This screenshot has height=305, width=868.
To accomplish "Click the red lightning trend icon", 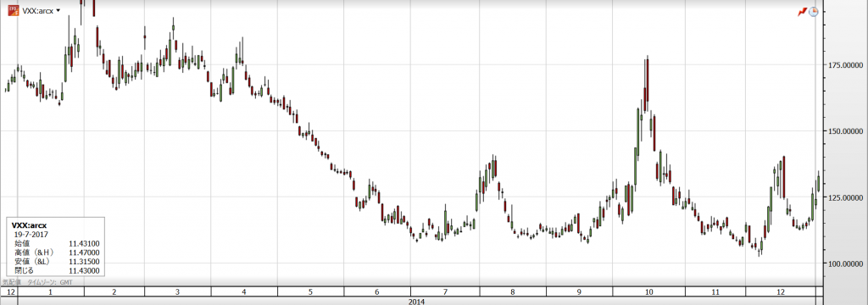I will point(802,12).
